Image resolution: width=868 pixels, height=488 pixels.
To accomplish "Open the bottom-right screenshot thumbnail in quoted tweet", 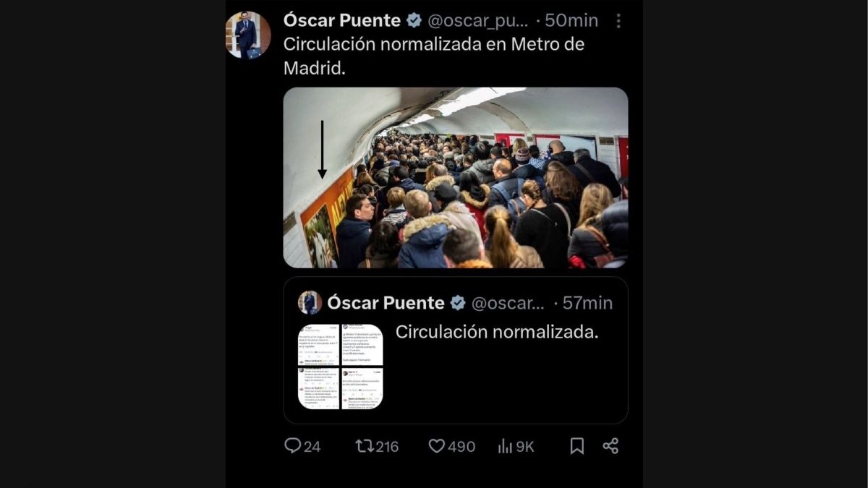I will click(362, 388).
